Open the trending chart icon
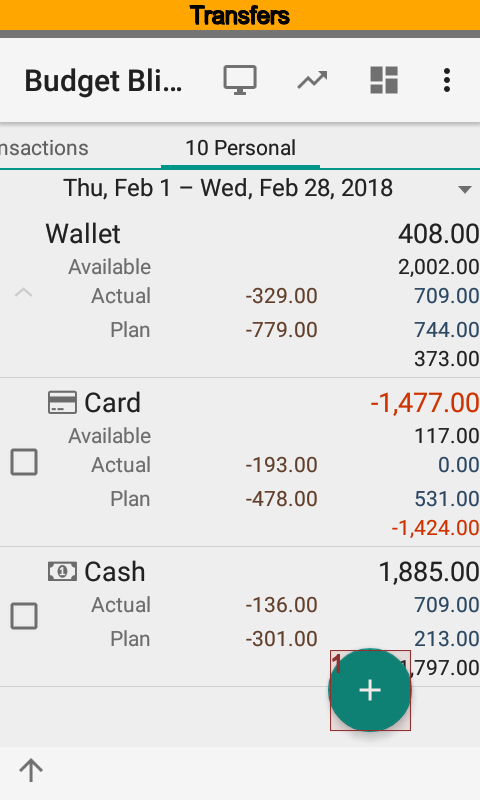Image resolution: width=480 pixels, height=800 pixels. point(312,81)
